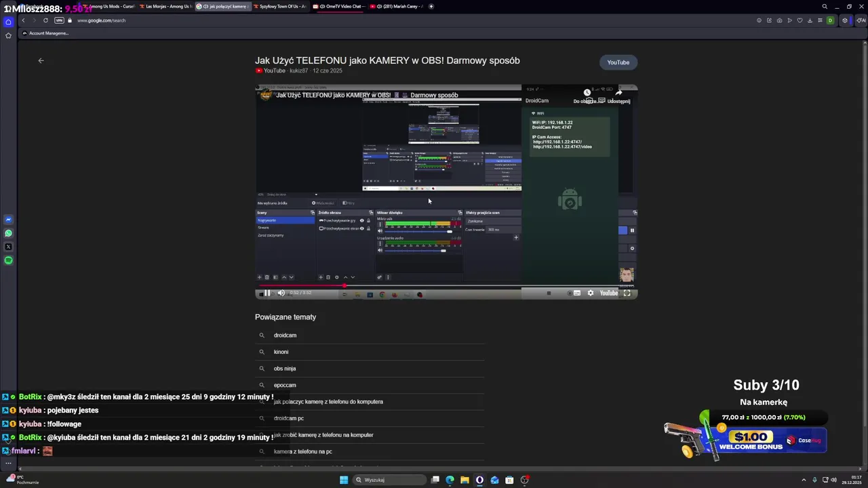Mute the video with the speaker icon
Screen dimensions: 868x488
click(x=281, y=293)
